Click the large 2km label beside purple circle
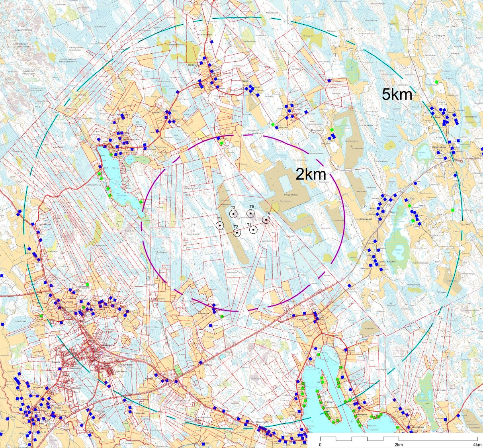 click(x=311, y=174)
